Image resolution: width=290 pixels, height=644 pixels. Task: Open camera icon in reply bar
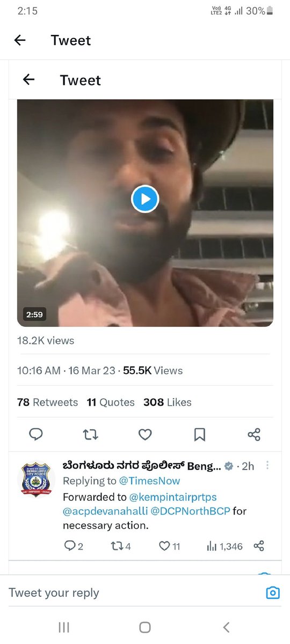coord(273,592)
